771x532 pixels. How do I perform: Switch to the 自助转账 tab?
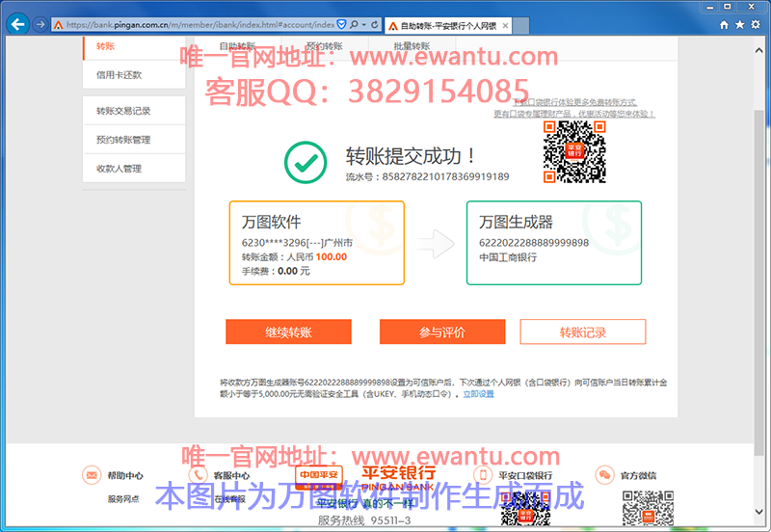237,46
